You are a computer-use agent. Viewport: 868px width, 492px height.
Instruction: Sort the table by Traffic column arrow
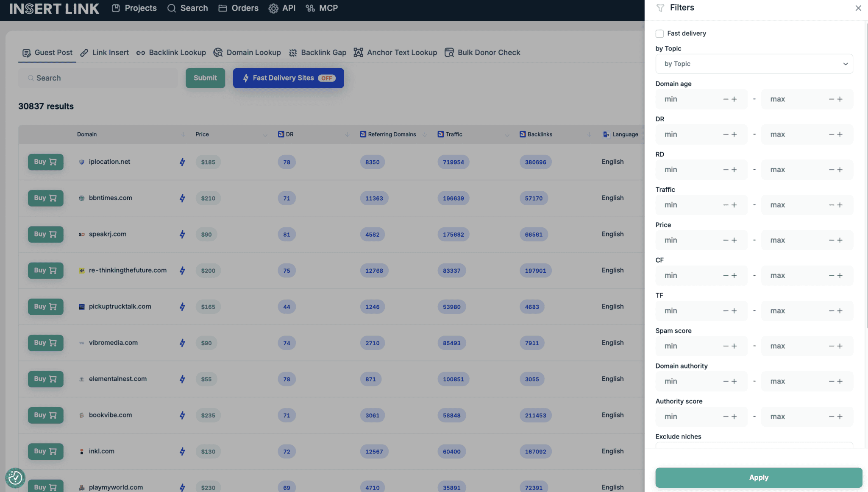point(507,134)
